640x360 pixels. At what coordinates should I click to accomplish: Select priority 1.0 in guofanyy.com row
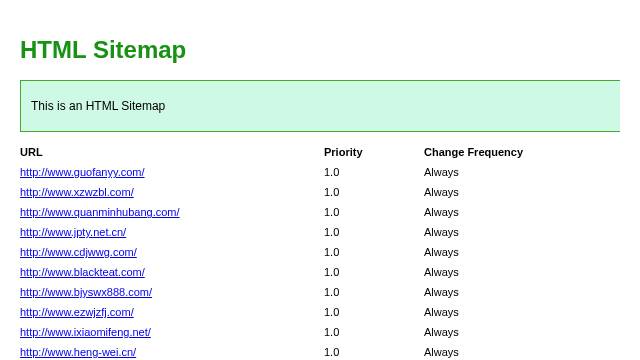[331, 172]
